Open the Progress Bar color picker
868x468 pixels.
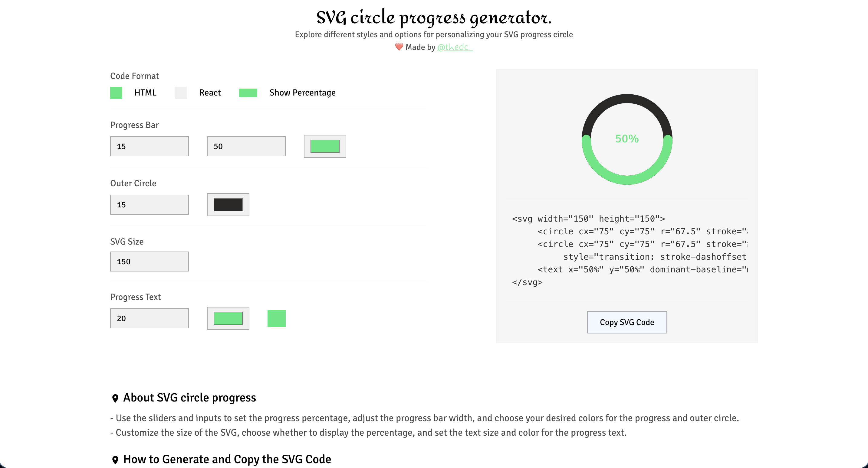(x=325, y=146)
